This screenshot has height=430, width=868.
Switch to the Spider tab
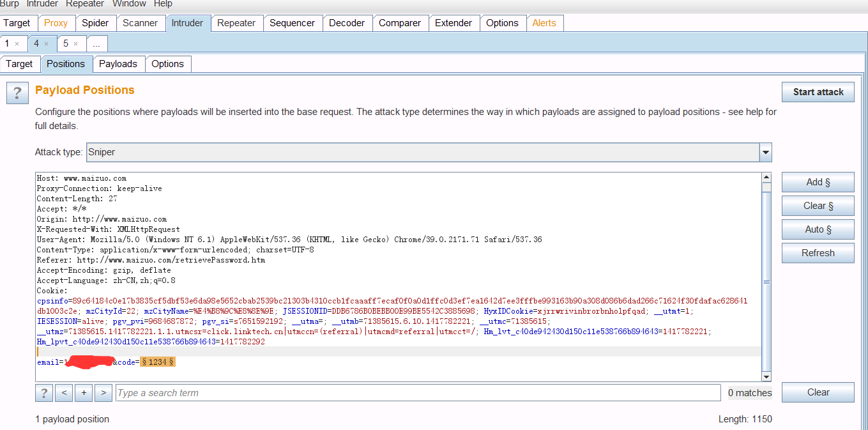point(95,23)
